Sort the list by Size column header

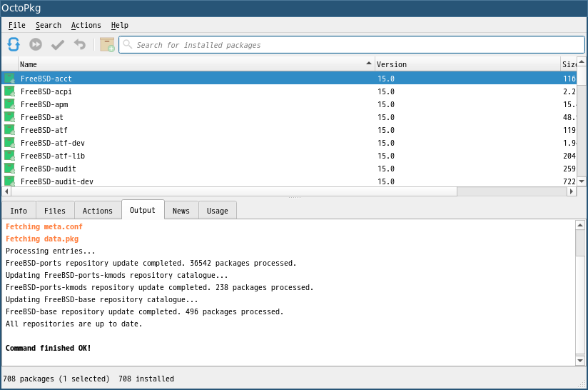(x=569, y=64)
